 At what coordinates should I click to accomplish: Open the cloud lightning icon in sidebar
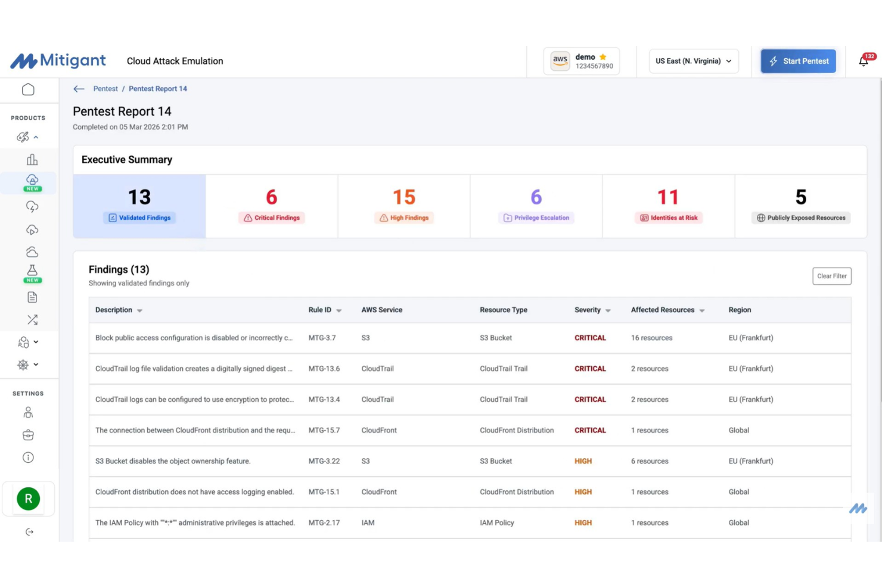click(x=32, y=207)
